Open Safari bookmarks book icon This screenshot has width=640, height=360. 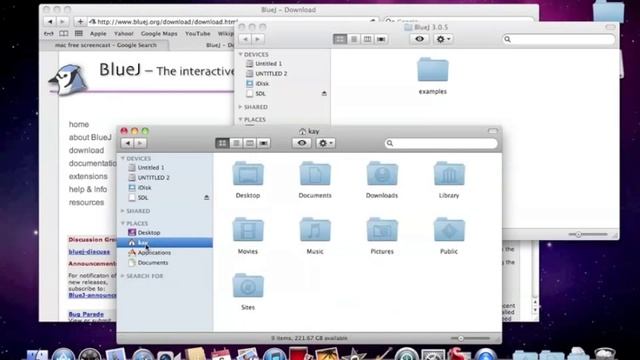click(x=64, y=33)
